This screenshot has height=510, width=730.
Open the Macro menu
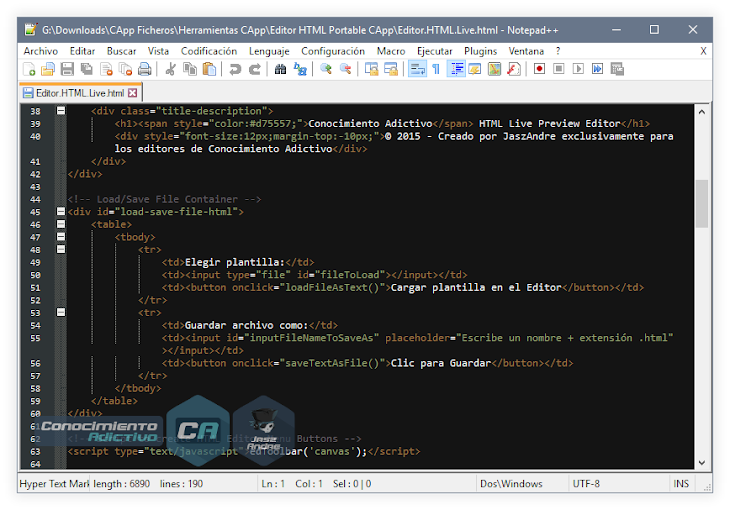pos(391,51)
